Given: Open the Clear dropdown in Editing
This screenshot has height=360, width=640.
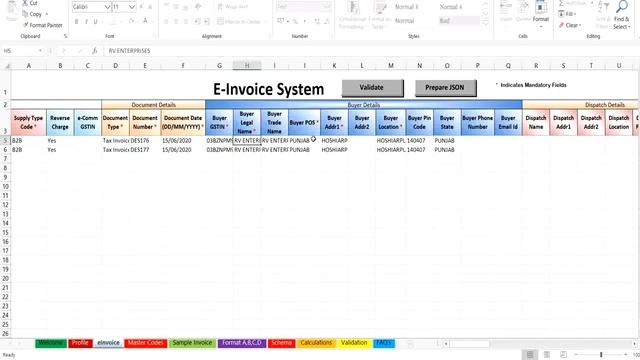Looking at the screenshot, I should point(570,25).
